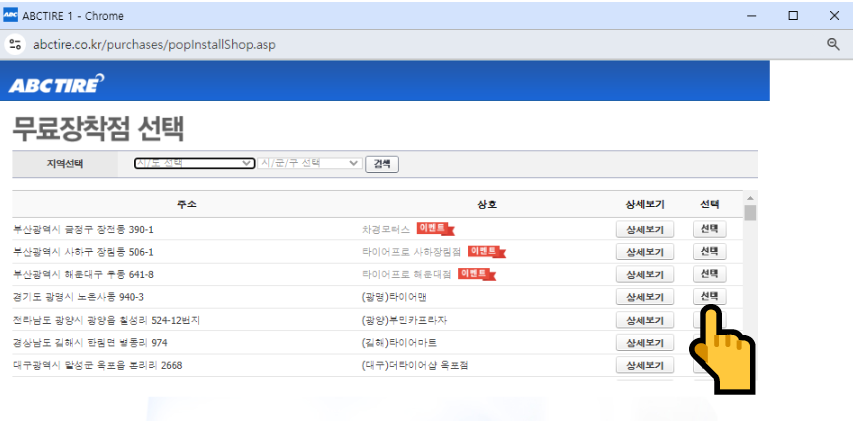Click the 상세보기 column header
Screen dimensions: 853x422
click(645, 204)
